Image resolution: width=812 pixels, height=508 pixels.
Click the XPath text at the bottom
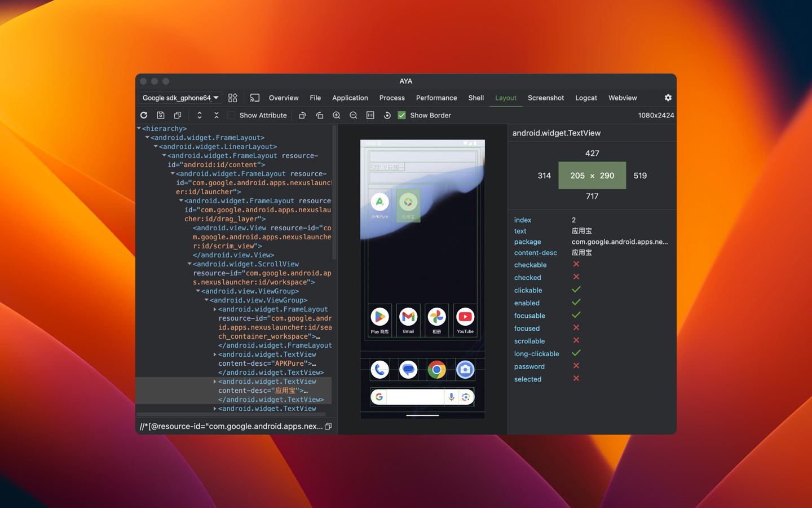(231, 426)
